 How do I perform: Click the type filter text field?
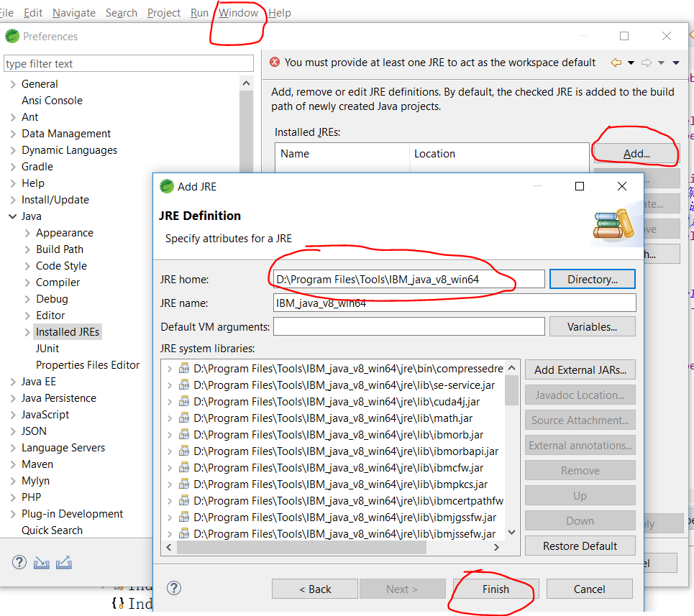point(128,63)
